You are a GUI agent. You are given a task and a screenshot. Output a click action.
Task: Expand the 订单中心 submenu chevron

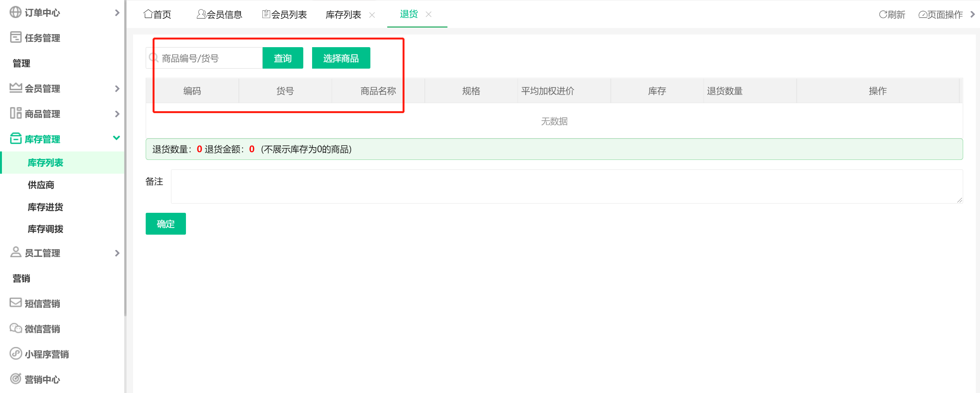pyautogui.click(x=117, y=13)
